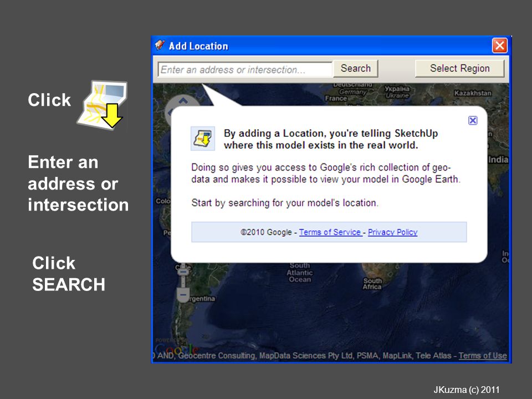The width and height of the screenshot is (532, 399).
Task: Click the Kazakhstan map label
Action: [473, 93]
